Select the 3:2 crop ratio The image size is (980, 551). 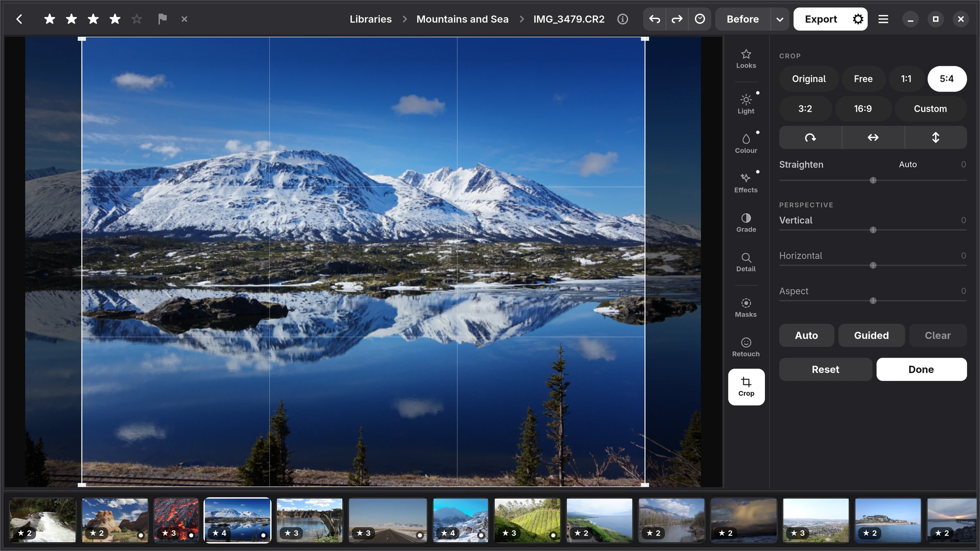coord(805,109)
